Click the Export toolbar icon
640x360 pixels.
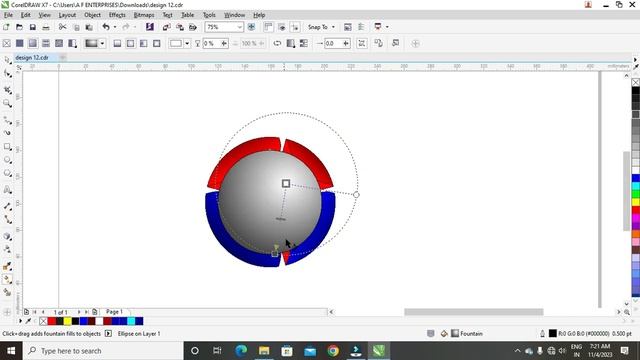coord(180,27)
